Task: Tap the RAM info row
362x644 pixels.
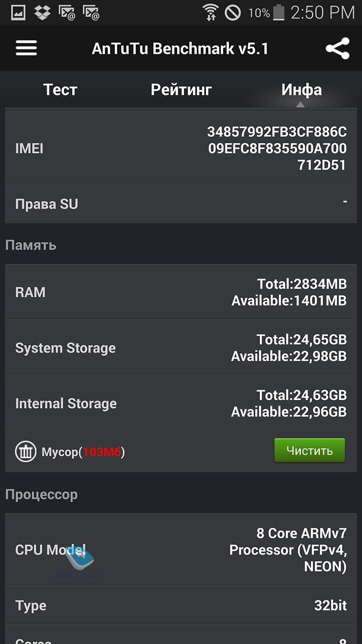Action: pos(181,292)
